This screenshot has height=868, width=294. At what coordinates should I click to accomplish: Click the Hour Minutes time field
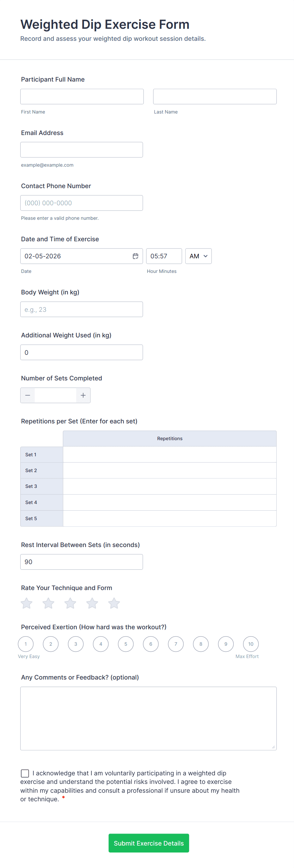[x=164, y=256]
